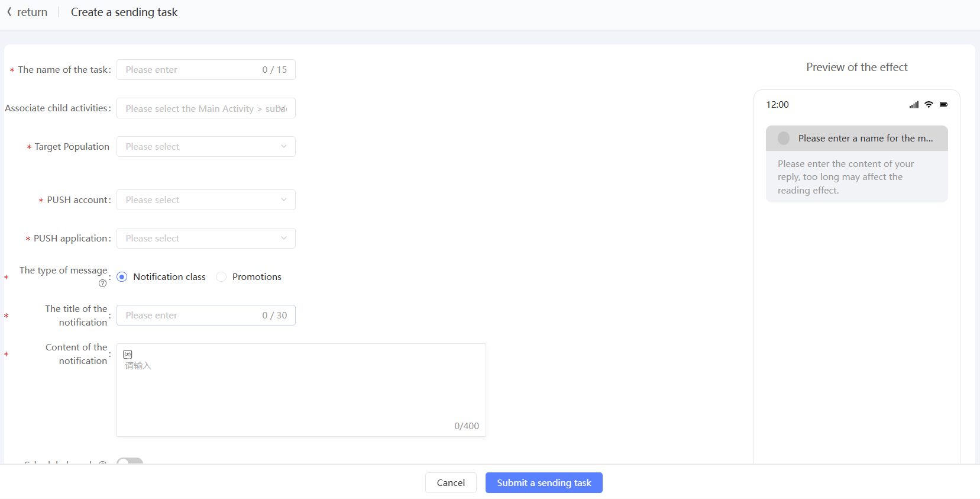Click the "0 / 15" character counter

[x=274, y=70]
